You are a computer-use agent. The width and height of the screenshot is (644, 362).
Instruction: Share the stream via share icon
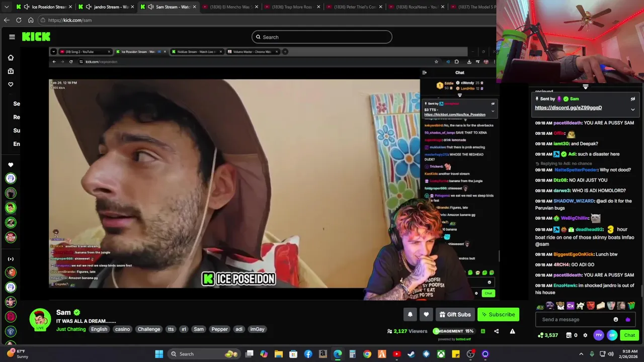pyautogui.click(x=496, y=331)
